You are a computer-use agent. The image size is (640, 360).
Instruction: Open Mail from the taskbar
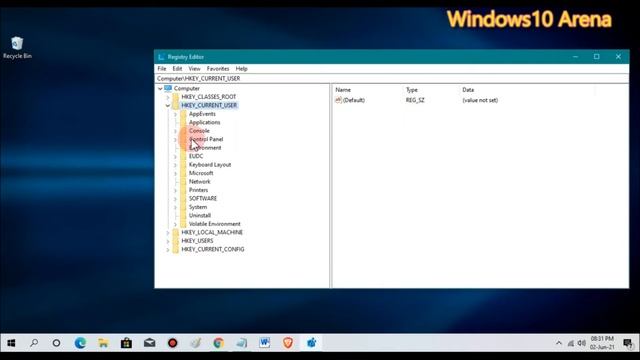[x=149, y=343]
